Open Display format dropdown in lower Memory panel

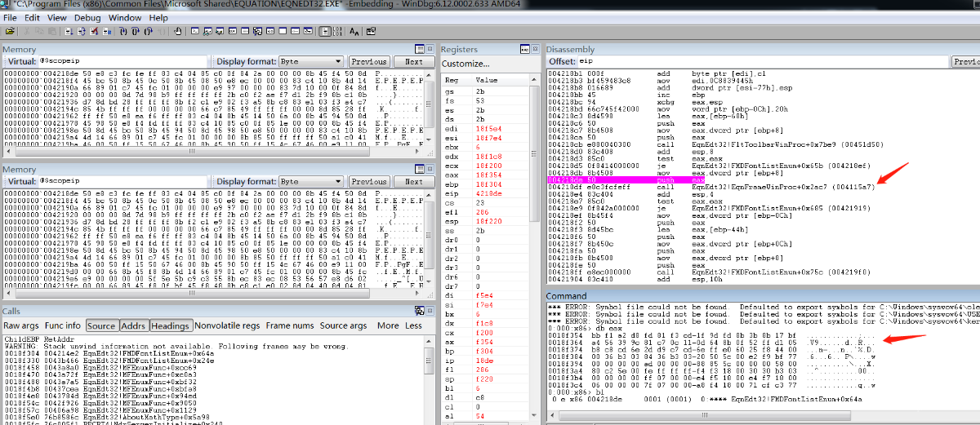tap(310, 182)
